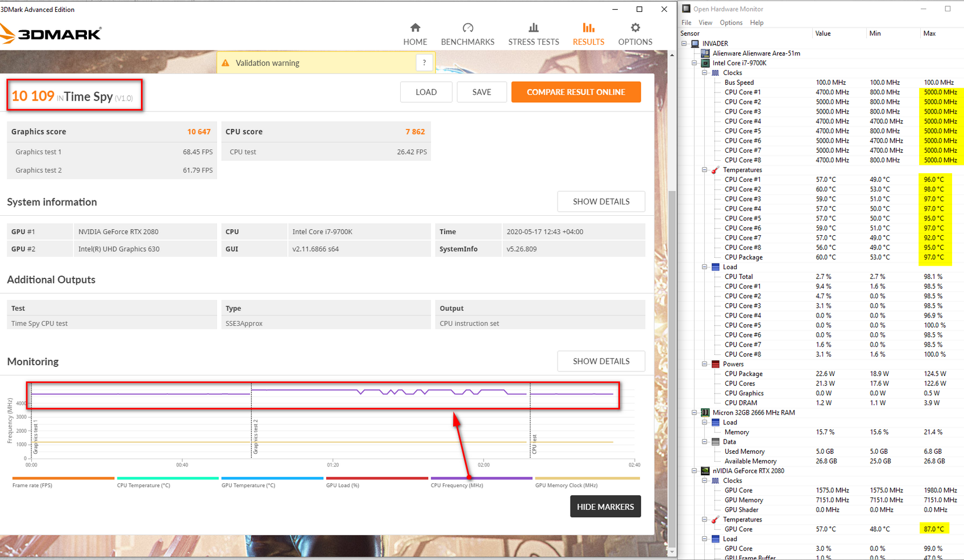Click the Validation warning triangle icon
This screenshot has width=964, height=560.
(x=226, y=63)
